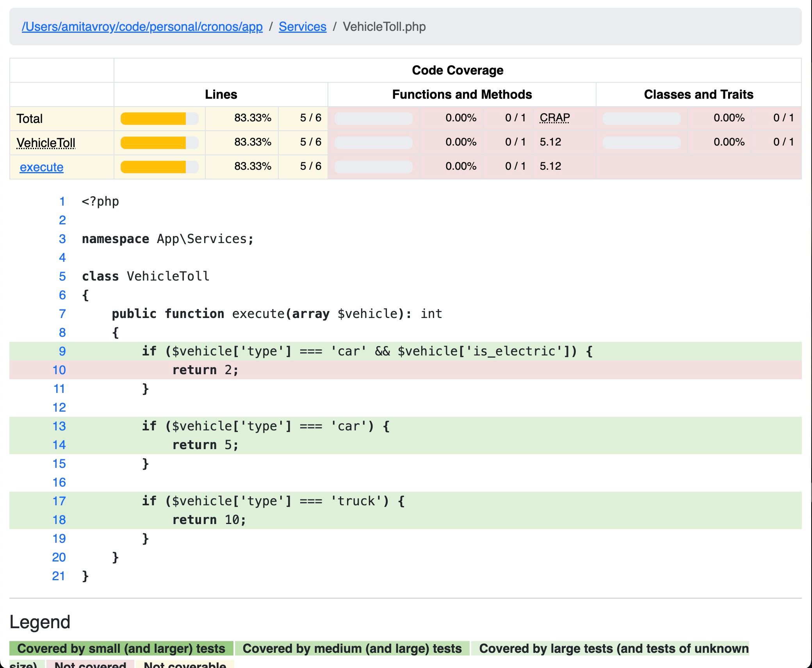Jump to line number 5
Screen dimensions: 812x668
click(x=62, y=276)
